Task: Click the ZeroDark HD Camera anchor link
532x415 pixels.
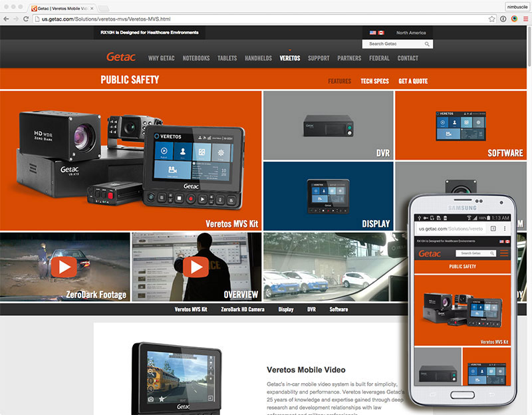Action: [242, 309]
